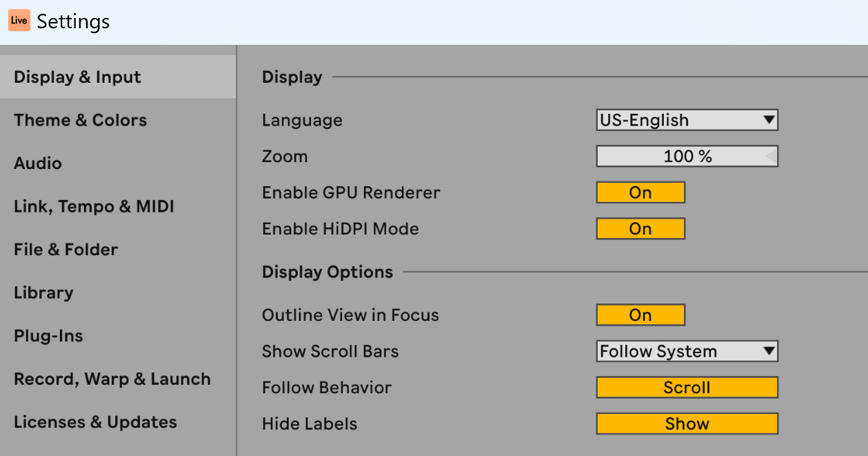Open Record, Warp & Launch settings
868x456 pixels.
tap(112, 379)
